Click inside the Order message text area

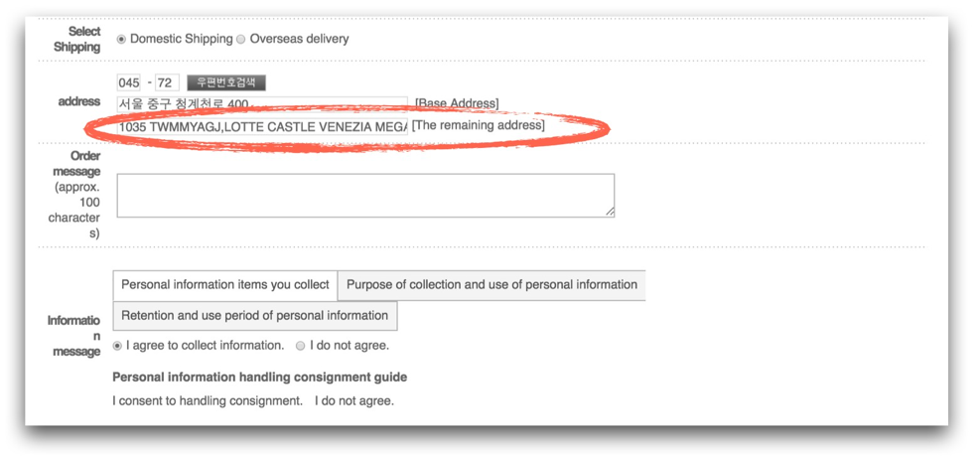point(364,195)
